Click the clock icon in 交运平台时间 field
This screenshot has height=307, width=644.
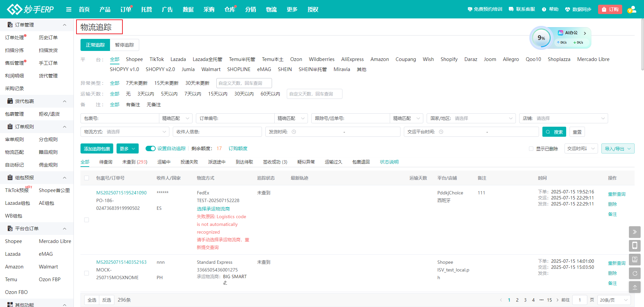(x=441, y=132)
